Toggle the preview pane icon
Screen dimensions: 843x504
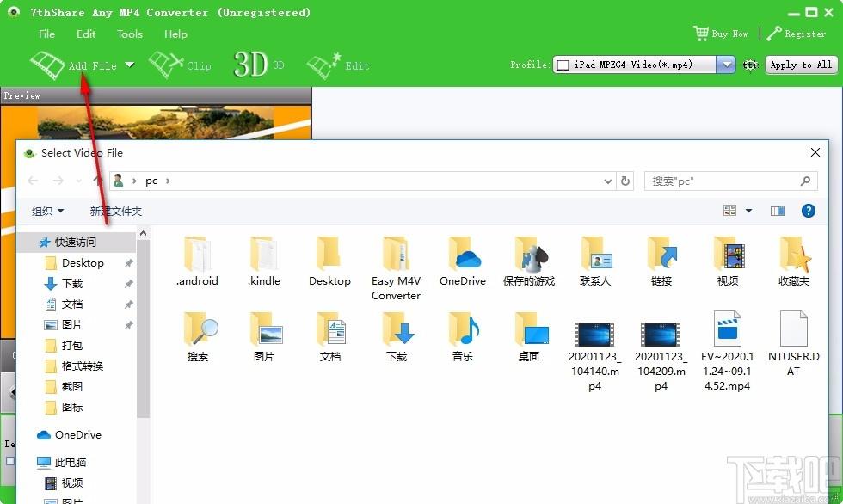pos(778,211)
